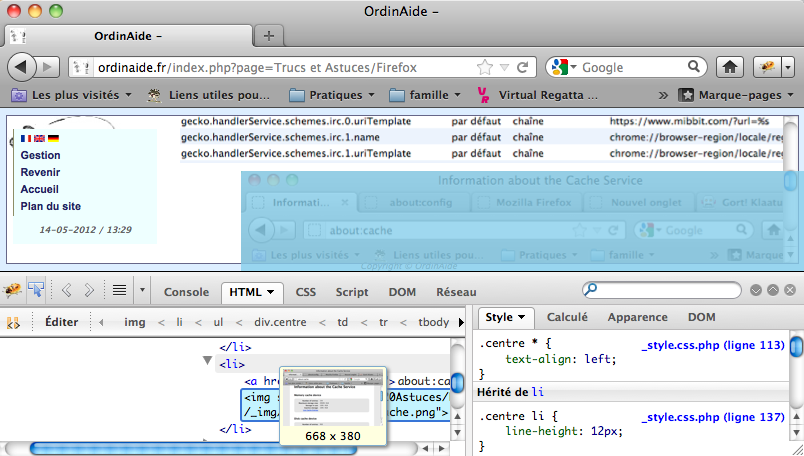
Task: Click the forward navigation arrow
Action: coord(47,67)
